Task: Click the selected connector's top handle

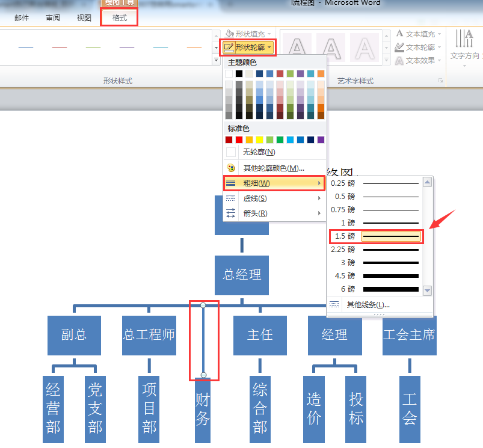Action: (x=203, y=305)
